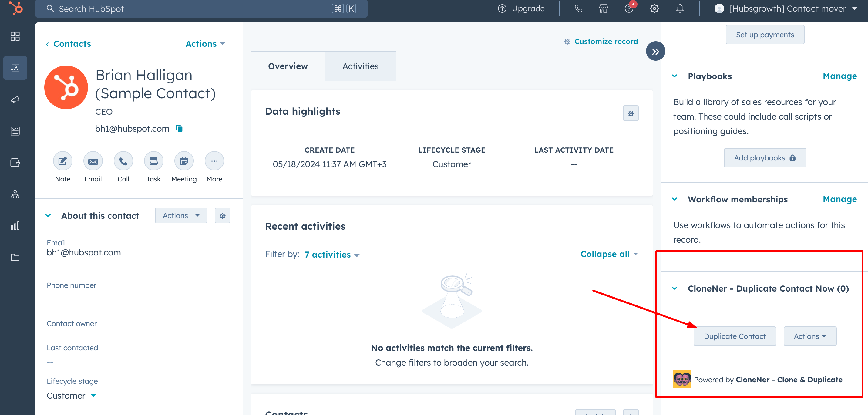Collapse the Playbooks section chevron
The height and width of the screenshot is (415, 868).
click(x=674, y=76)
